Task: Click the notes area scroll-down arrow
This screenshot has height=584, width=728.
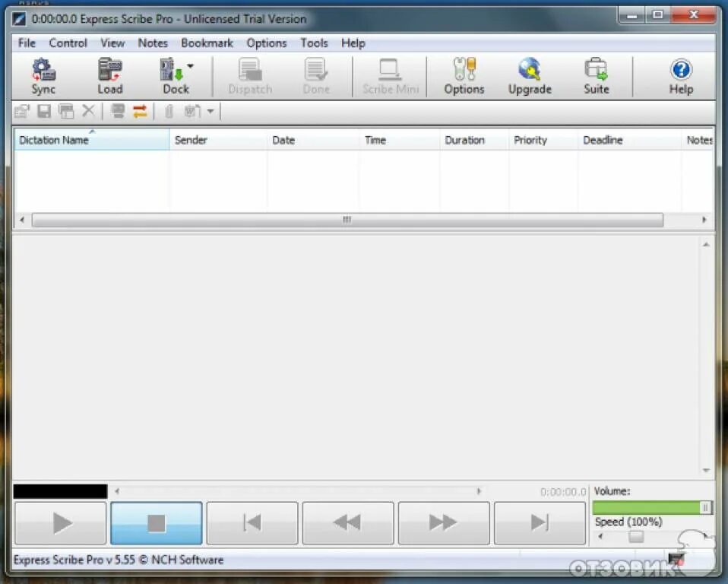Action: [x=706, y=471]
